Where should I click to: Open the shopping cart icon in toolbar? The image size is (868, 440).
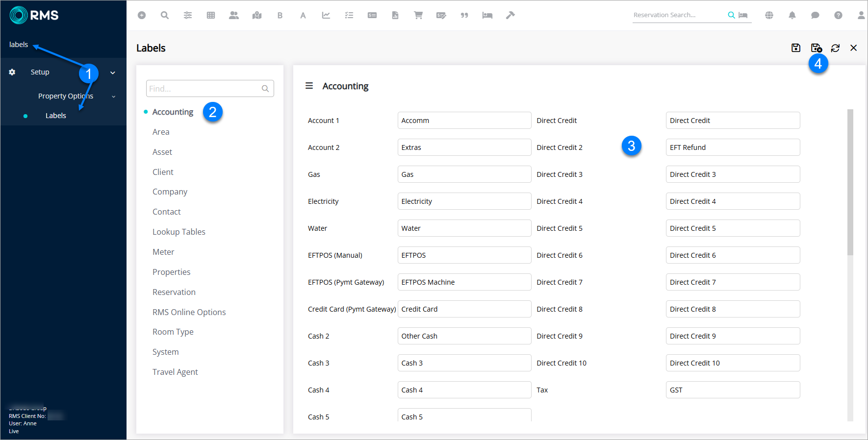pos(418,15)
